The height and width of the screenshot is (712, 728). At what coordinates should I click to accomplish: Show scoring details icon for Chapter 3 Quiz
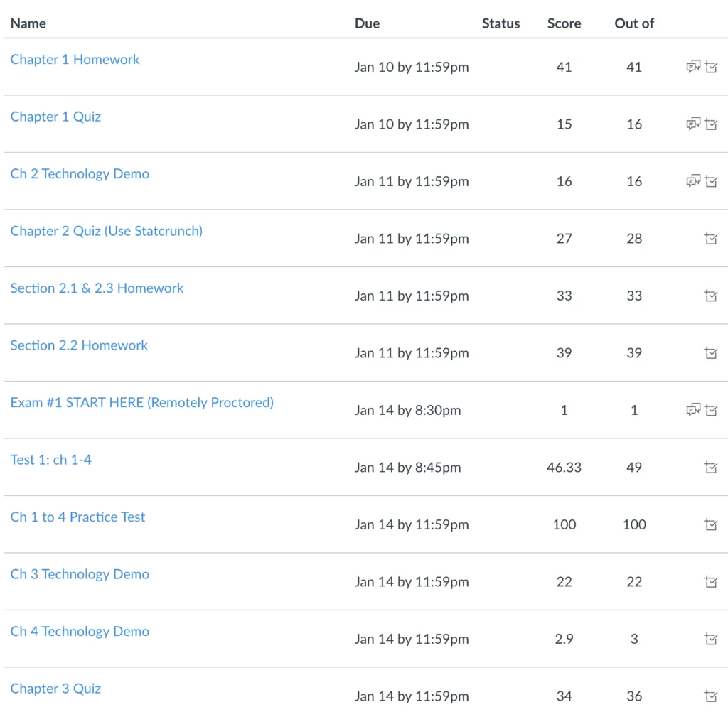point(711,696)
